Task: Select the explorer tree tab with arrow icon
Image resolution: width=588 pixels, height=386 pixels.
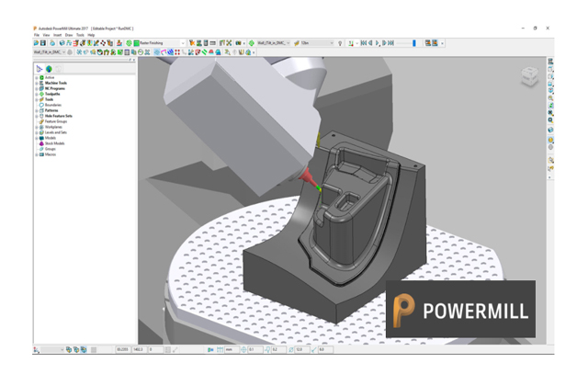Action: click(39, 69)
